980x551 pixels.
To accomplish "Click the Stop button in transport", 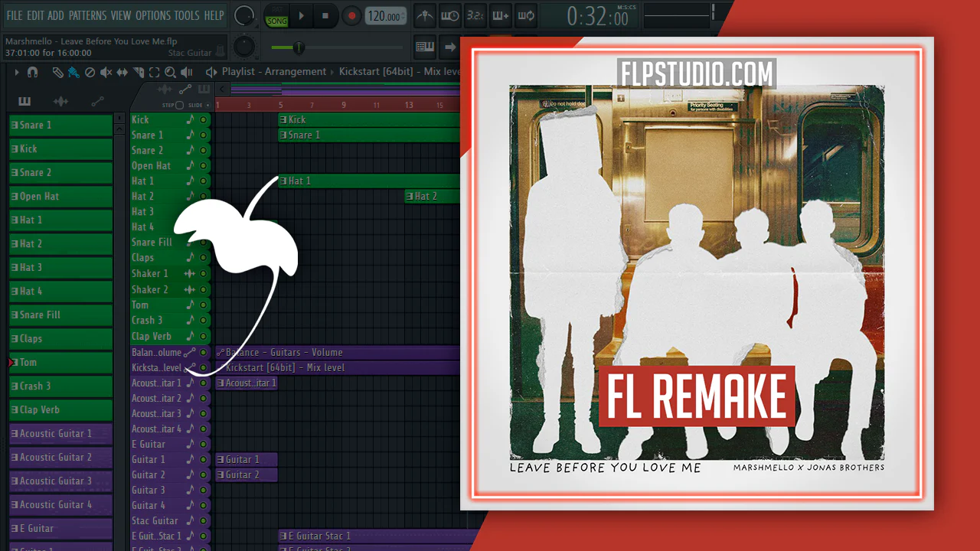I will pyautogui.click(x=325, y=16).
